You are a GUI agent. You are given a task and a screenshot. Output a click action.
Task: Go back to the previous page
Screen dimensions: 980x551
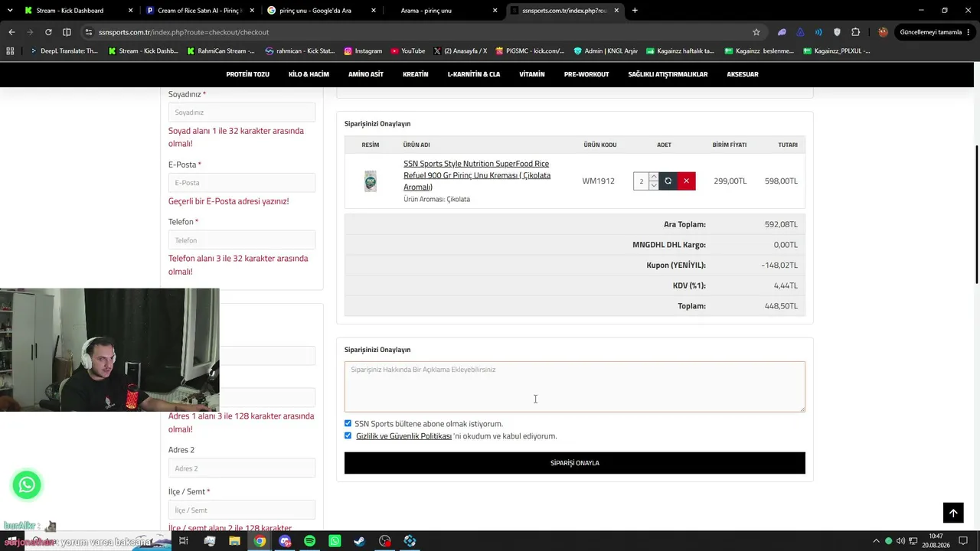point(11,32)
